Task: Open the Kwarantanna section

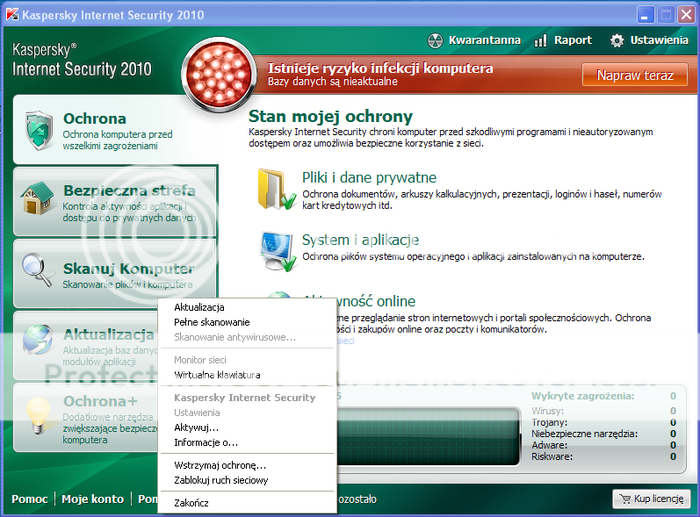Action: pyautogui.click(x=474, y=41)
